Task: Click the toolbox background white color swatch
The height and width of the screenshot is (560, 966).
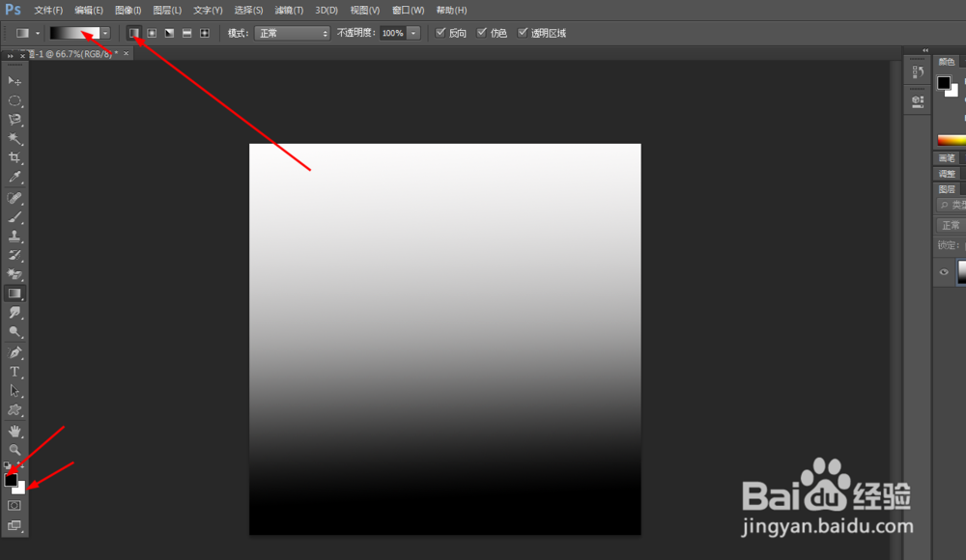Action: click(x=21, y=490)
